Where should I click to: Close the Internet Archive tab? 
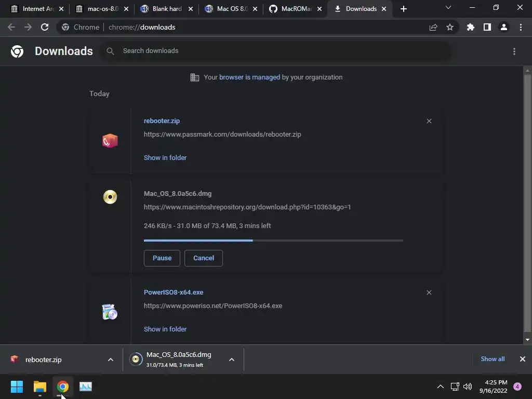coord(61,9)
